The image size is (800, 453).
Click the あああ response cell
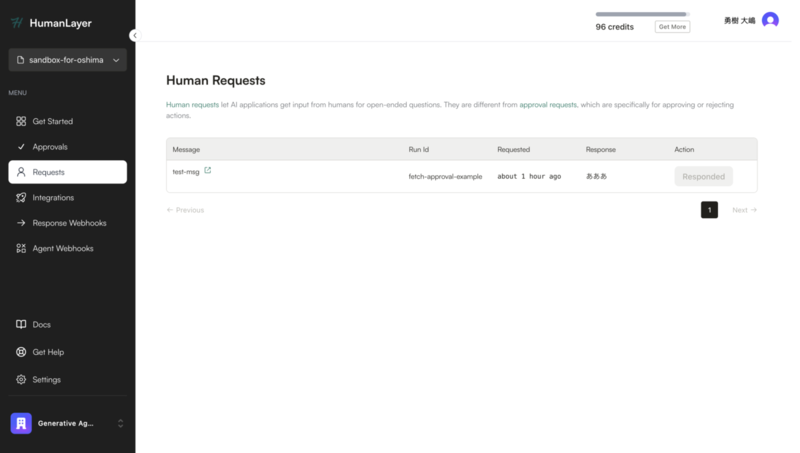pos(596,177)
